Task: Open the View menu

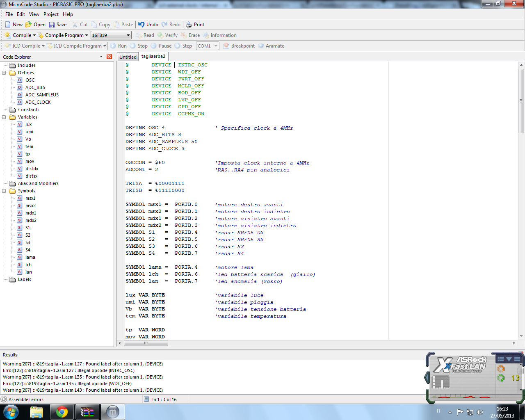Action: 34,14
